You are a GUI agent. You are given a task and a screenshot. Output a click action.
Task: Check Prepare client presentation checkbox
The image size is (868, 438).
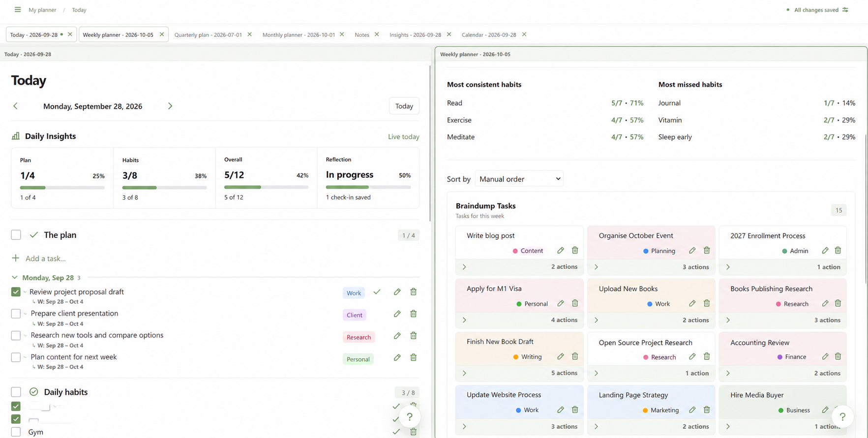pyautogui.click(x=16, y=314)
